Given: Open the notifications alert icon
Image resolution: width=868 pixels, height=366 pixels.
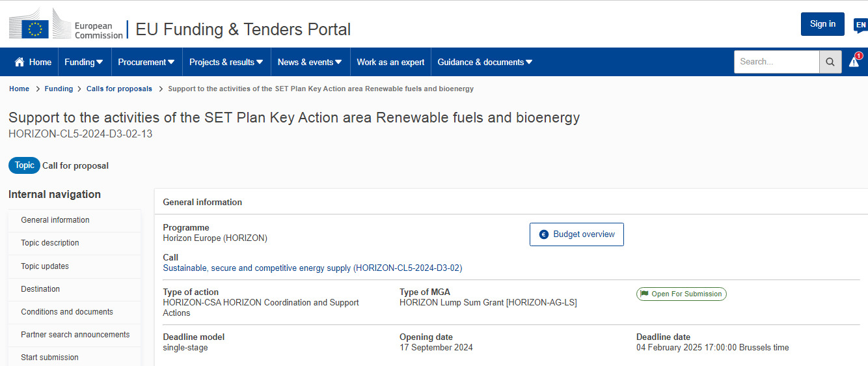Looking at the screenshot, I should (x=854, y=62).
